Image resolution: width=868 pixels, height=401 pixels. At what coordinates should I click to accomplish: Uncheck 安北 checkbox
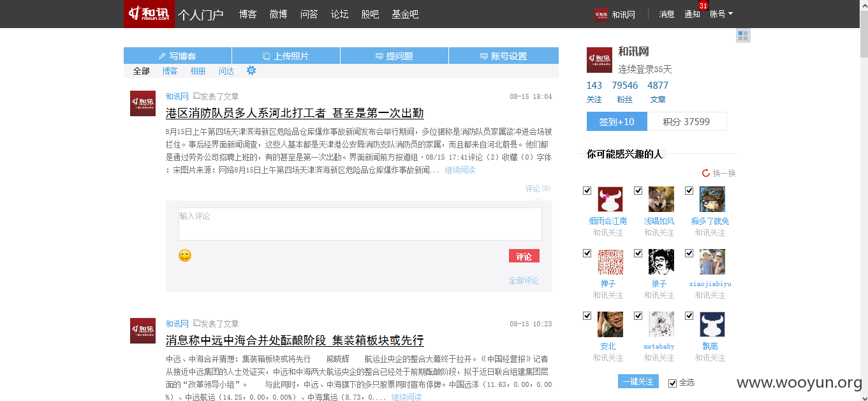pos(587,315)
